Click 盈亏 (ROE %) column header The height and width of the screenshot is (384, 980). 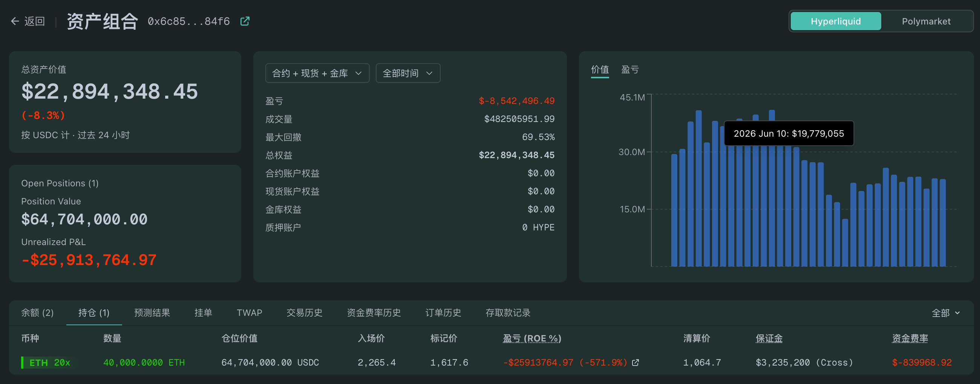[532, 338]
